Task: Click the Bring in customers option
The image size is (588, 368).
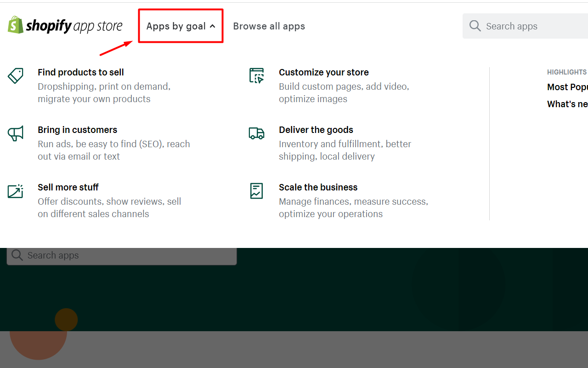Action: [x=77, y=130]
